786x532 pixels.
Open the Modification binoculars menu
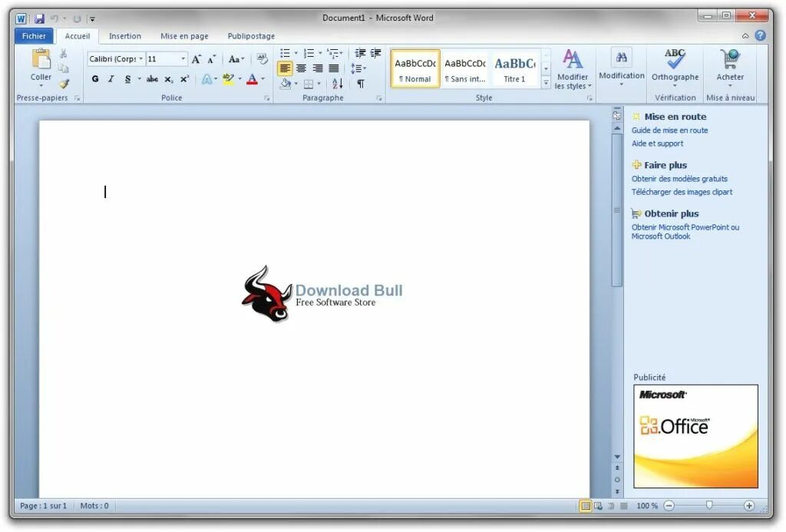coord(622,68)
